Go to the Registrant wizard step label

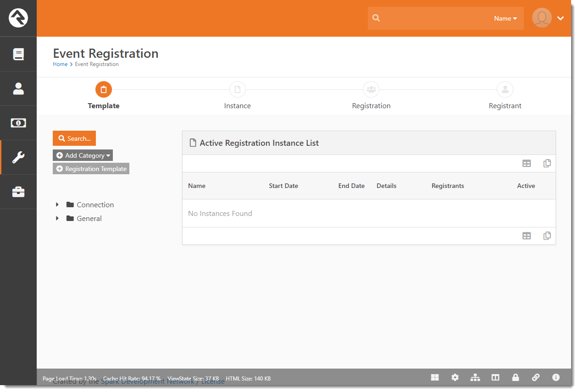[505, 106]
